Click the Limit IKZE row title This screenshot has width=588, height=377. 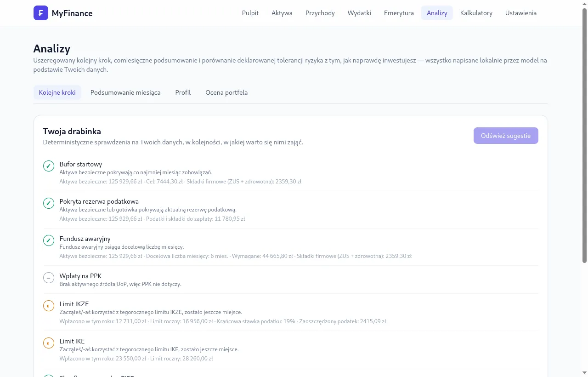(x=74, y=304)
